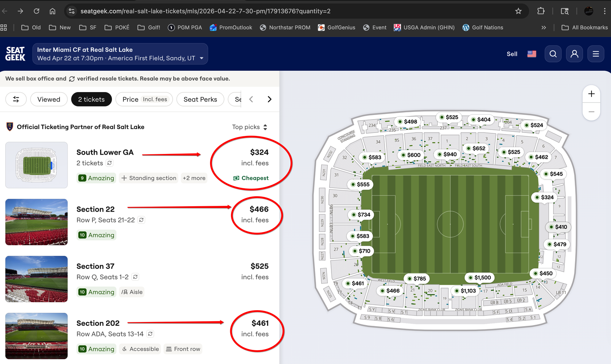Open the Section 37 listing thumbnail
The width and height of the screenshot is (611, 364).
coord(37,279)
